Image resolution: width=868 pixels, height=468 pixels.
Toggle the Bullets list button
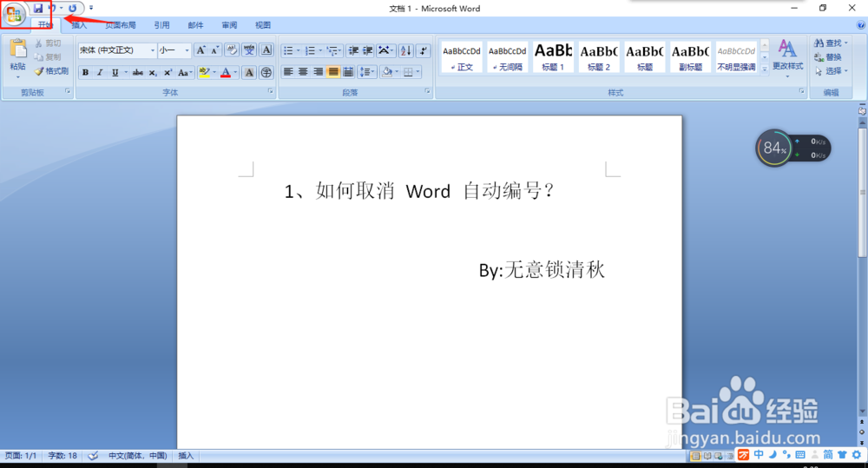(288, 51)
